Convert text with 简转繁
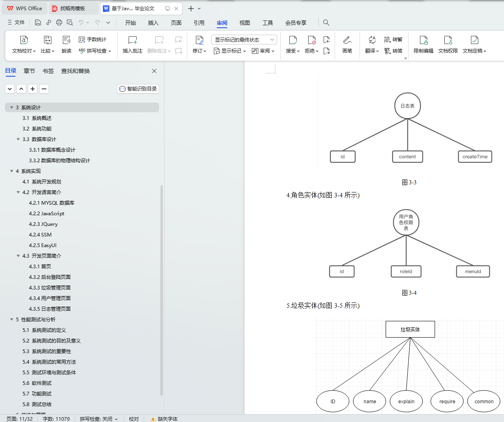 pos(393,40)
